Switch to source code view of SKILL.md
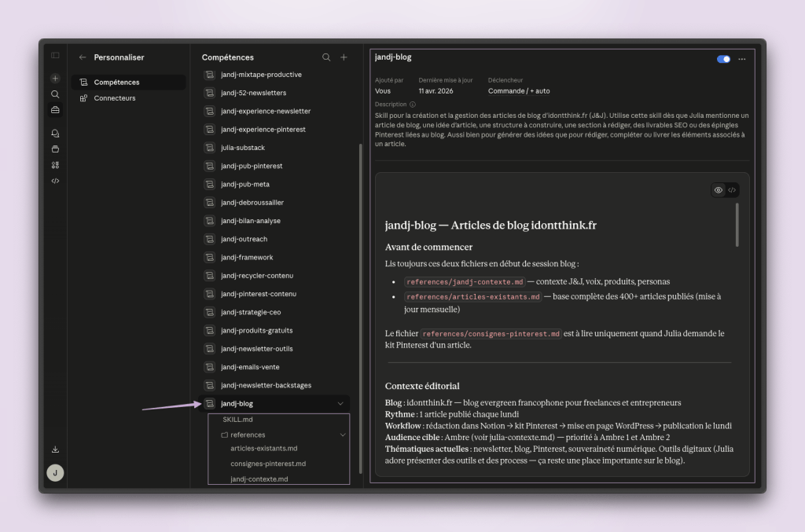The image size is (805, 532). (x=732, y=190)
